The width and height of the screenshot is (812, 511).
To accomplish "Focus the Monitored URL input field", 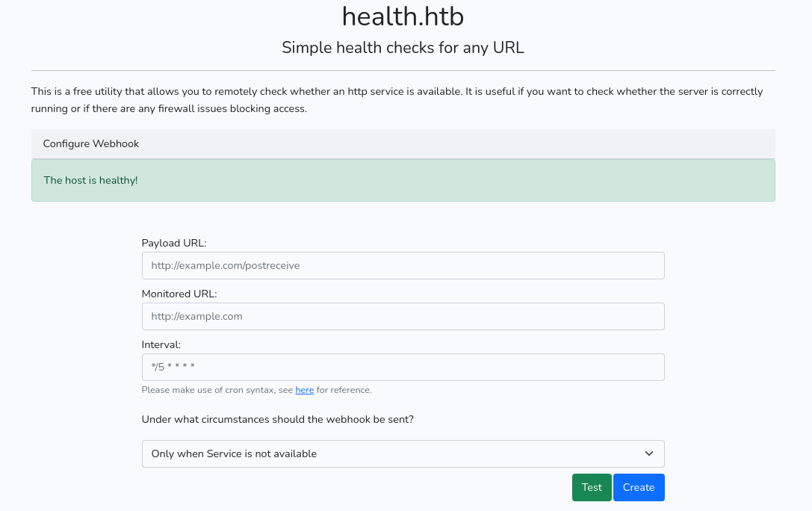I will [403, 316].
